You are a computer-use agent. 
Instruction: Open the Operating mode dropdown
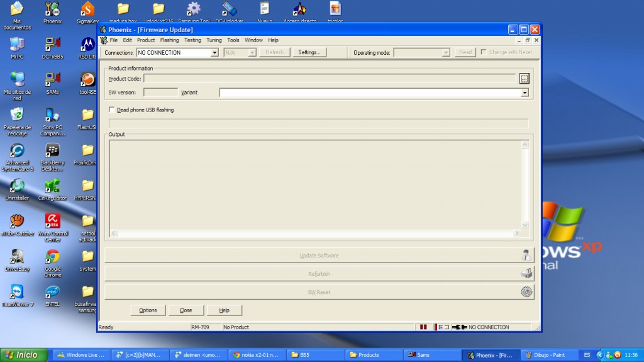[x=446, y=53]
